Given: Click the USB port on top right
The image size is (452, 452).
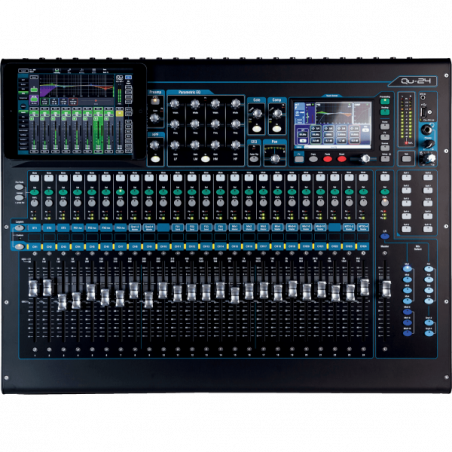Looking at the screenshot, I should [423, 112].
